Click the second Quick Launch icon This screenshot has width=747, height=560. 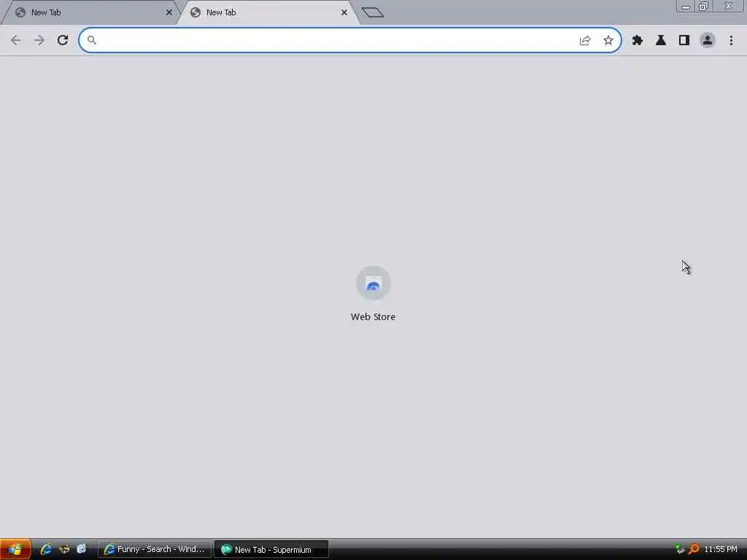pos(64,550)
